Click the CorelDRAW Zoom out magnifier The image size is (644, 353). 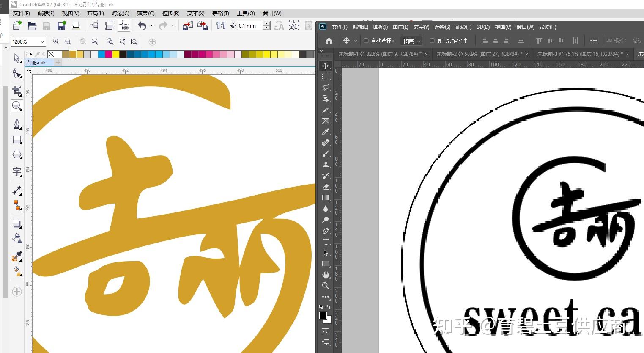[x=68, y=41]
